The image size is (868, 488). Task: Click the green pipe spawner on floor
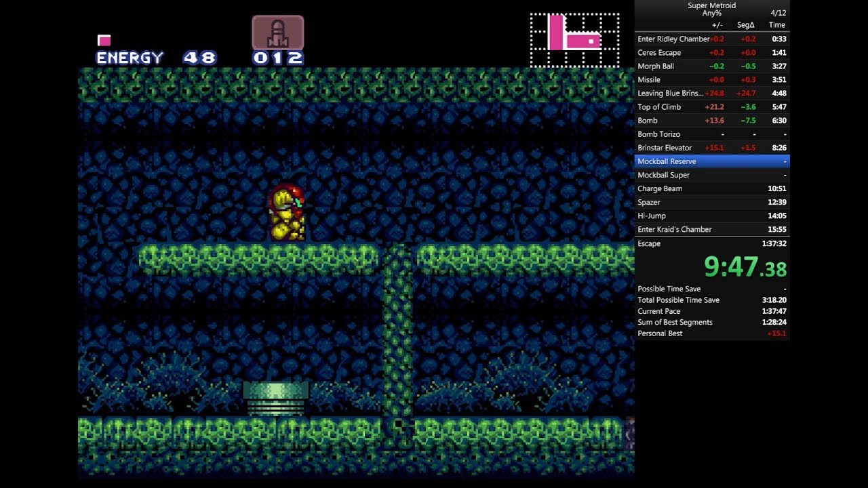(x=276, y=399)
